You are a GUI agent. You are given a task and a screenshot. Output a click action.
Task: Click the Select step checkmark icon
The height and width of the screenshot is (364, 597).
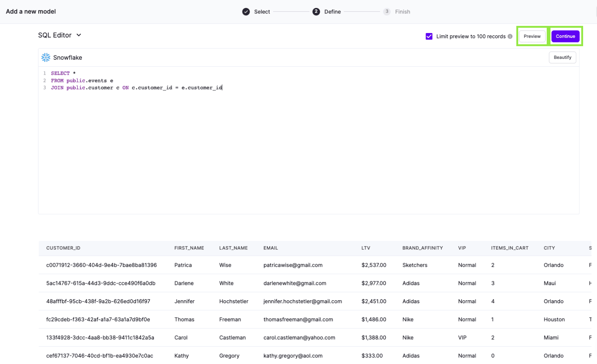[246, 12]
